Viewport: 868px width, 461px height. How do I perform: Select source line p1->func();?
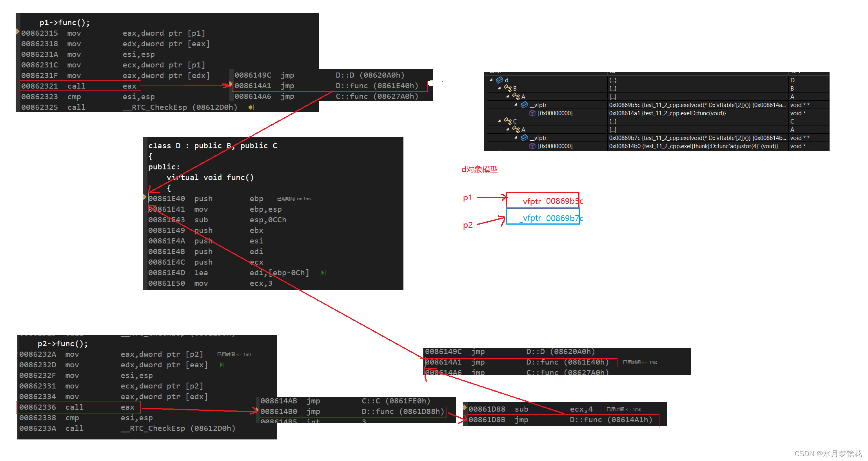pyautogui.click(x=65, y=23)
